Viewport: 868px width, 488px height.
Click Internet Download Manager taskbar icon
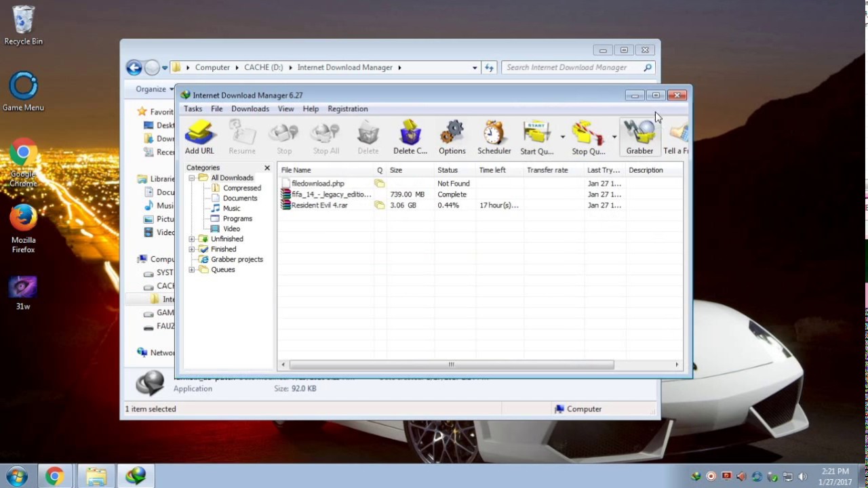pyautogui.click(x=136, y=476)
